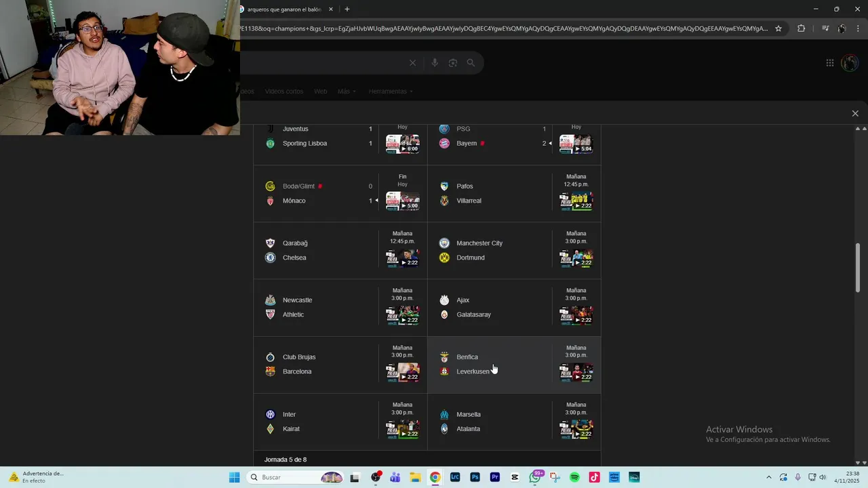Open the Chrome extensions puzzle icon

[x=801, y=28]
